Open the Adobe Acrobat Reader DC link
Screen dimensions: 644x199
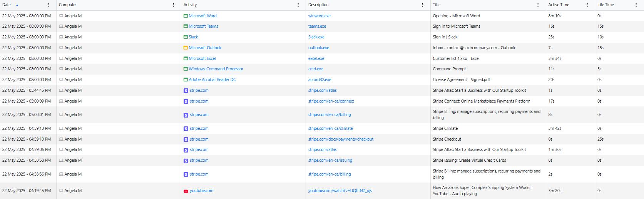[x=212, y=80]
